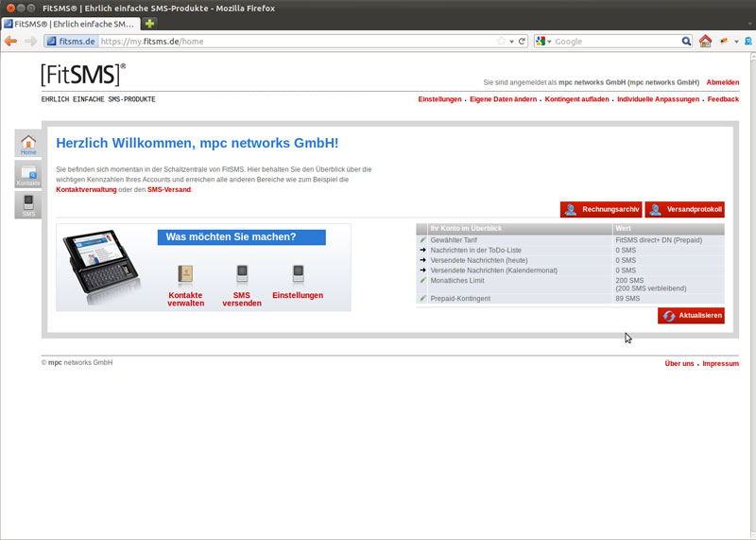The height and width of the screenshot is (540, 756).
Task: Click arrow next to Versendete Nachrichten (Kalendermonat)
Action: (422, 270)
